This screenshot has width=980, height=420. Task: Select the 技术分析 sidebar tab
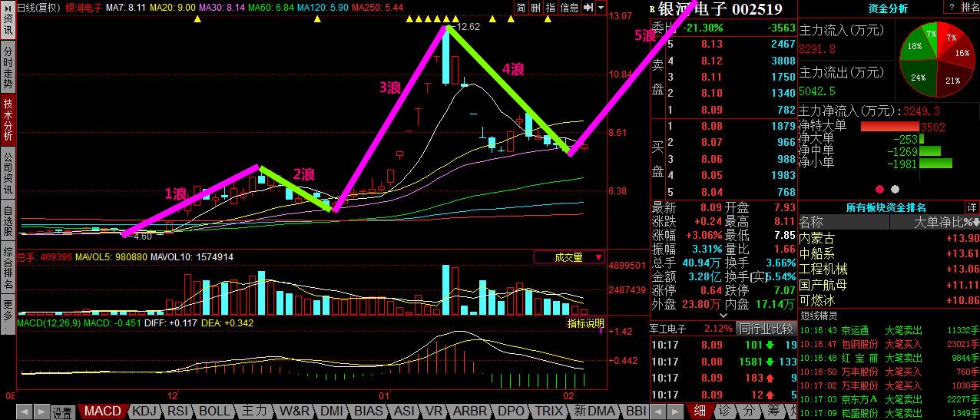coord(8,120)
